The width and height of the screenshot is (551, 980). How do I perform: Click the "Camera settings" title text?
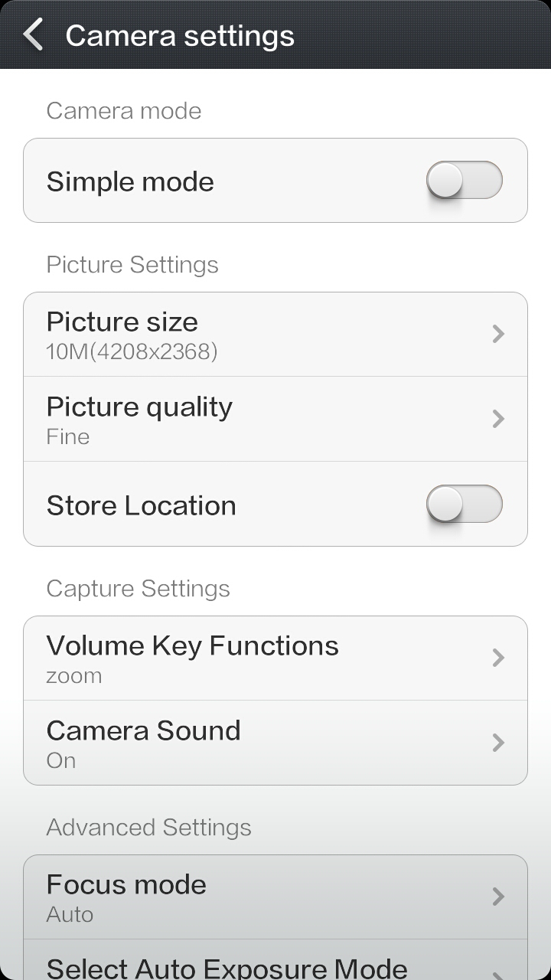(x=180, y=36)
